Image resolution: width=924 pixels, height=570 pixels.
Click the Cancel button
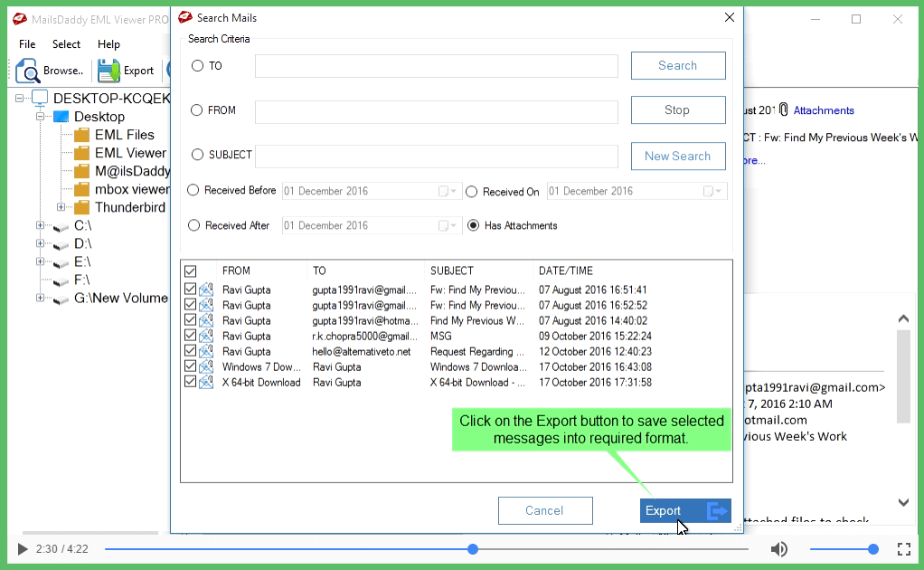[545, 510]
